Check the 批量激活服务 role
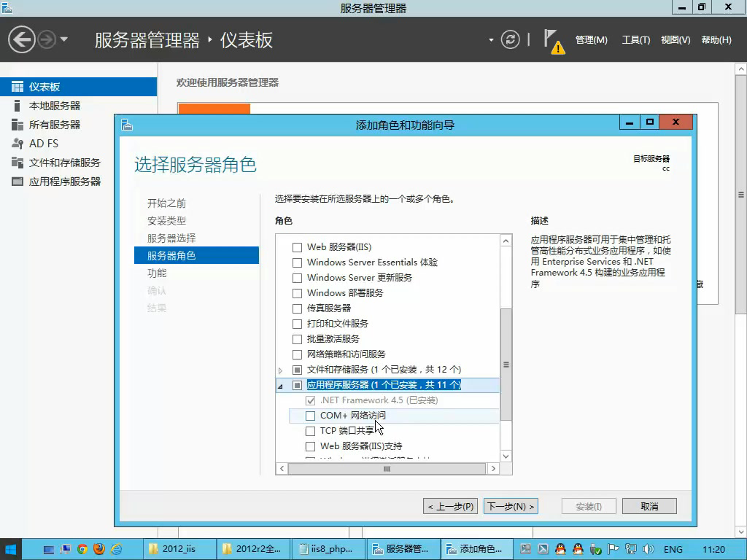The width and height of the screenshot is (747, 560). tap(298, 339)
